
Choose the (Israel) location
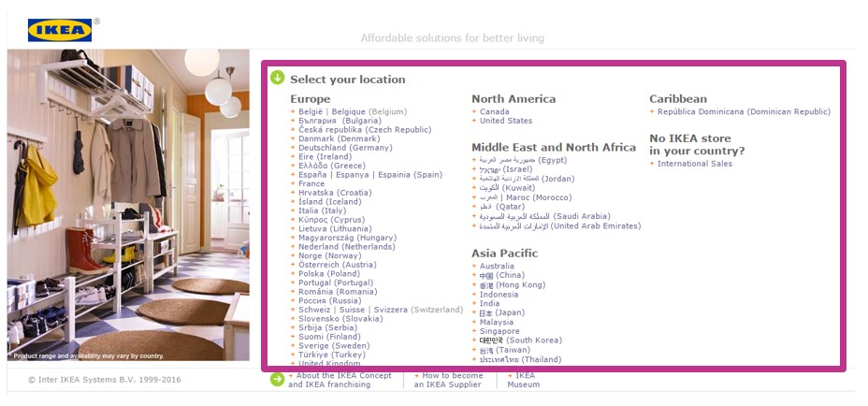point(506,169)
